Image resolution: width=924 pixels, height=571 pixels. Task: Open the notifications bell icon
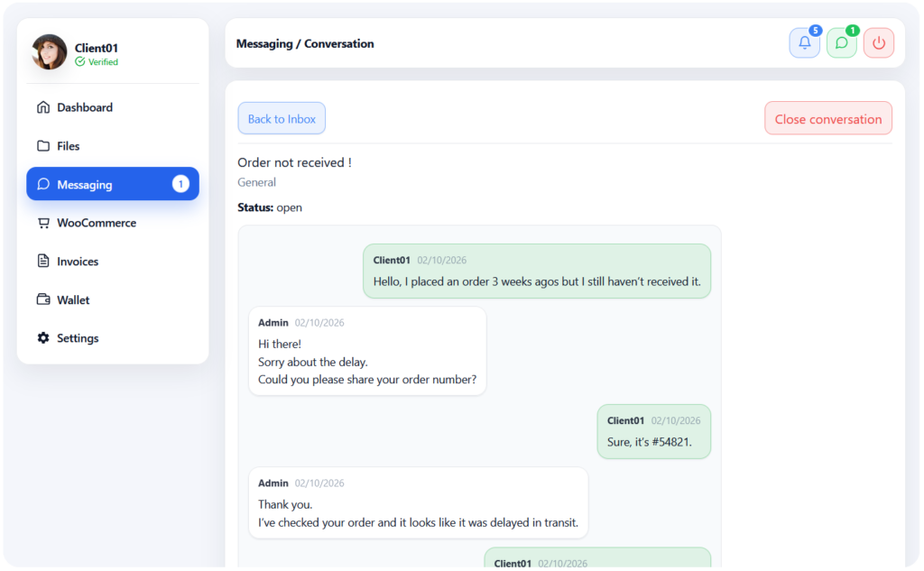point(804,43)
